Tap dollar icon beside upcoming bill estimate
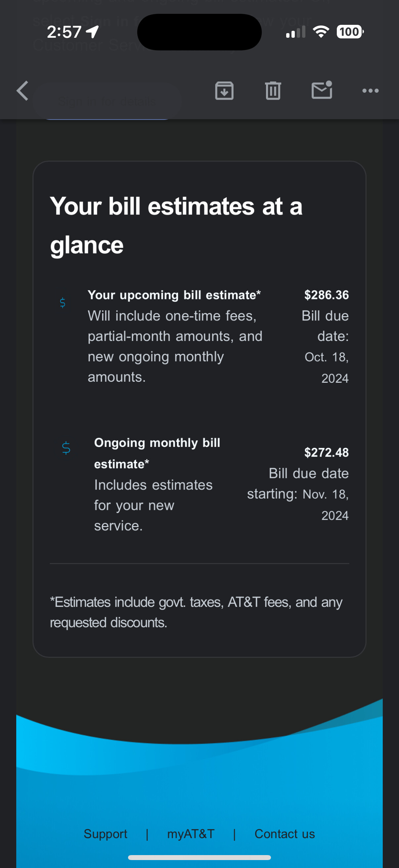 63,303
